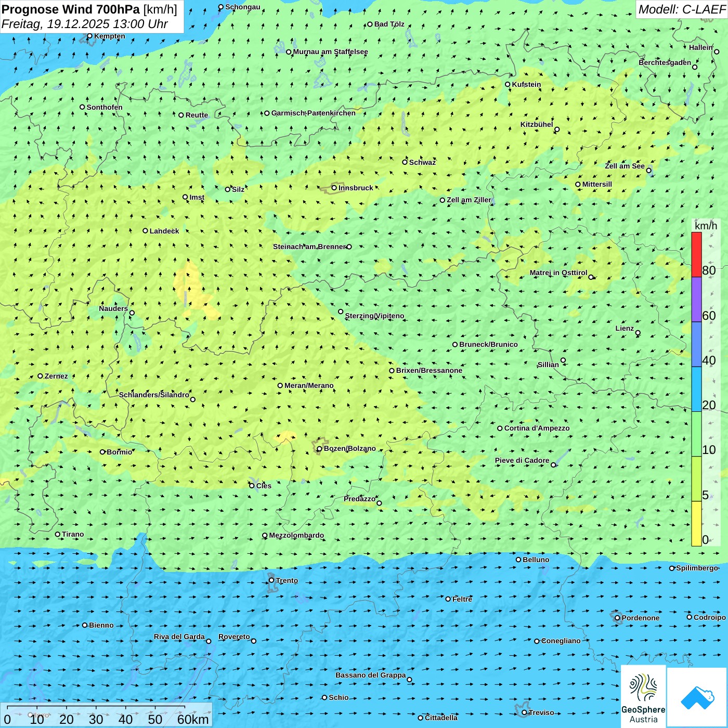Click the Imst city label
This screenshot has width=728, height=728.
coord(197,197)
